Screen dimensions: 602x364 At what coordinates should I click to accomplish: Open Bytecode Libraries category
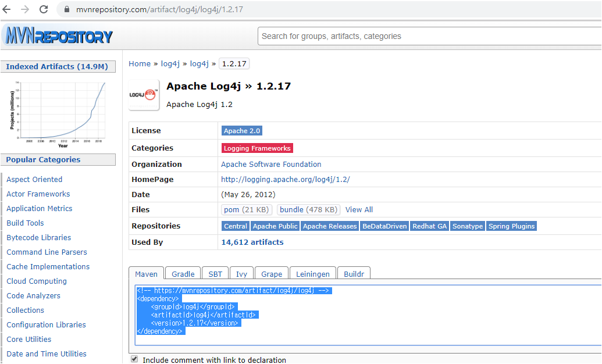tap(38, 238)
